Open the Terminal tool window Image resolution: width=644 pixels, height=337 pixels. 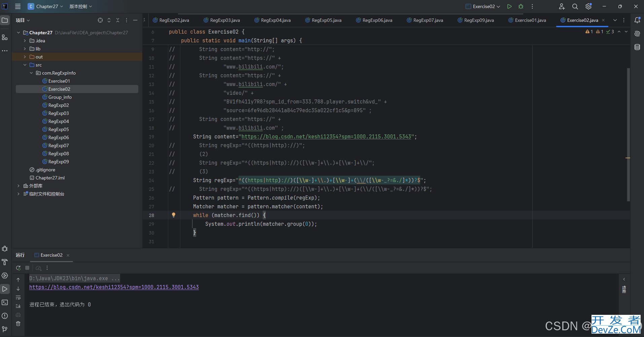[5, 302]
